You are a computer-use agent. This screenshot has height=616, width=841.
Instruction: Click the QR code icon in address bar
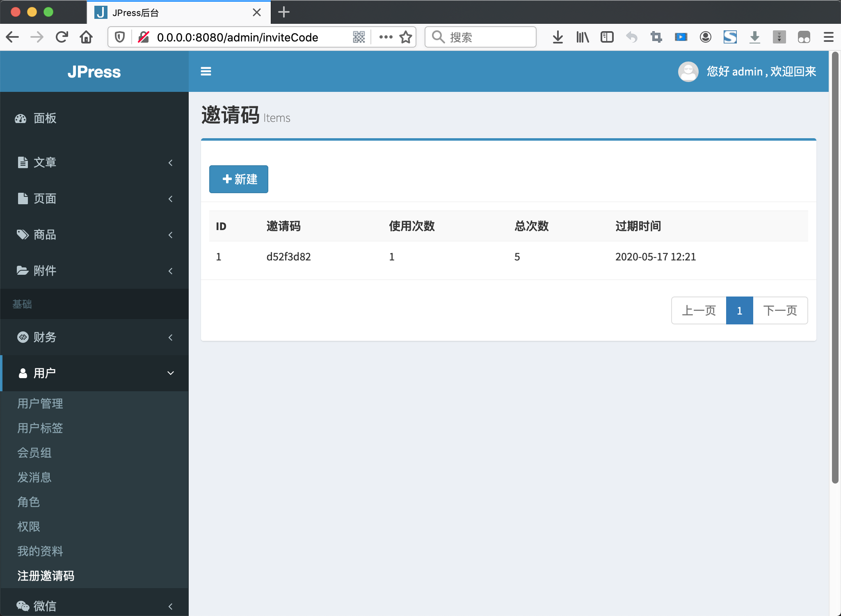(x=359, y=37)
